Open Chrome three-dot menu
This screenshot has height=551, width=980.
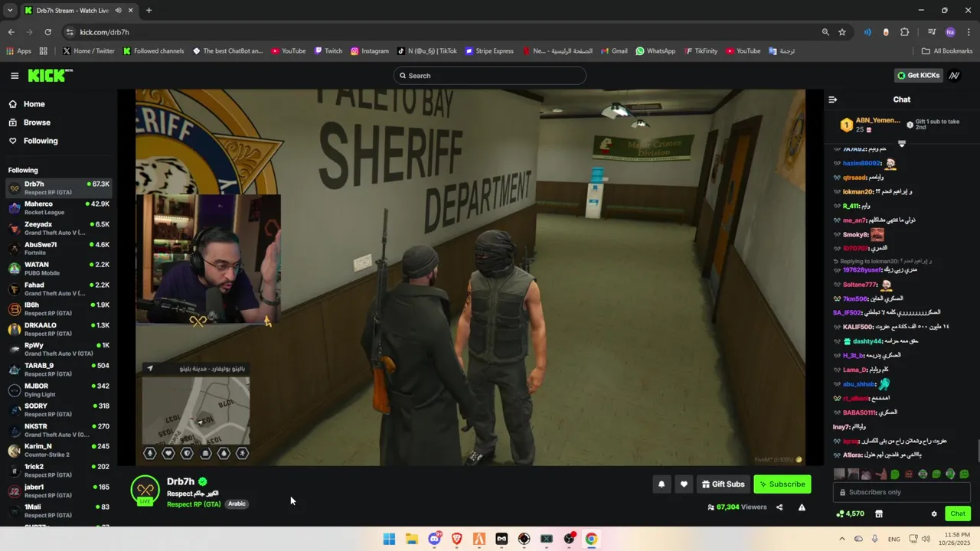pyautogui.click(x=969, y=32)
